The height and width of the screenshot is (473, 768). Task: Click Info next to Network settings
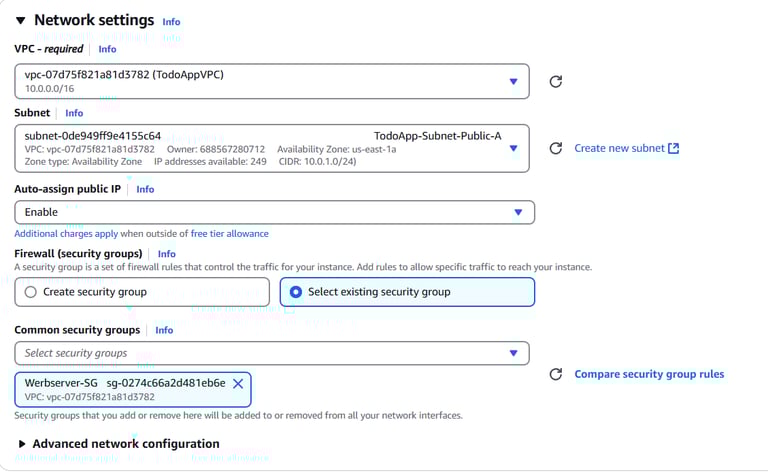pos(171,21)
